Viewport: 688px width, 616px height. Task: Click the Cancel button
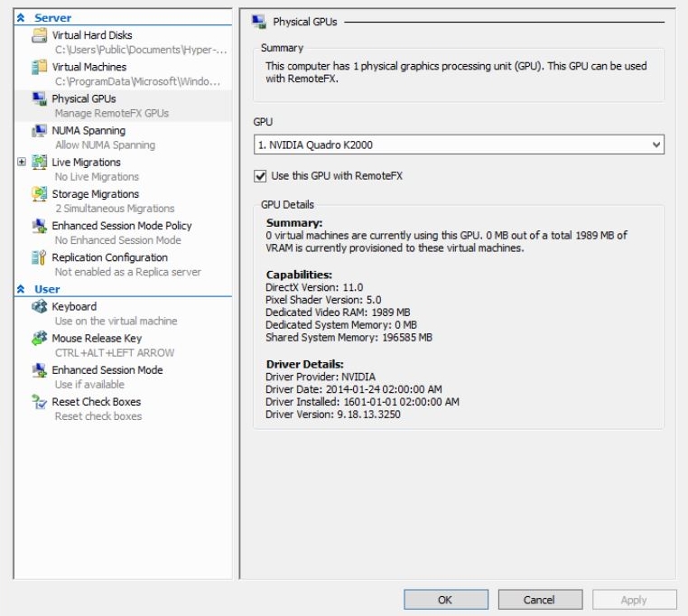tap(540, 600)
